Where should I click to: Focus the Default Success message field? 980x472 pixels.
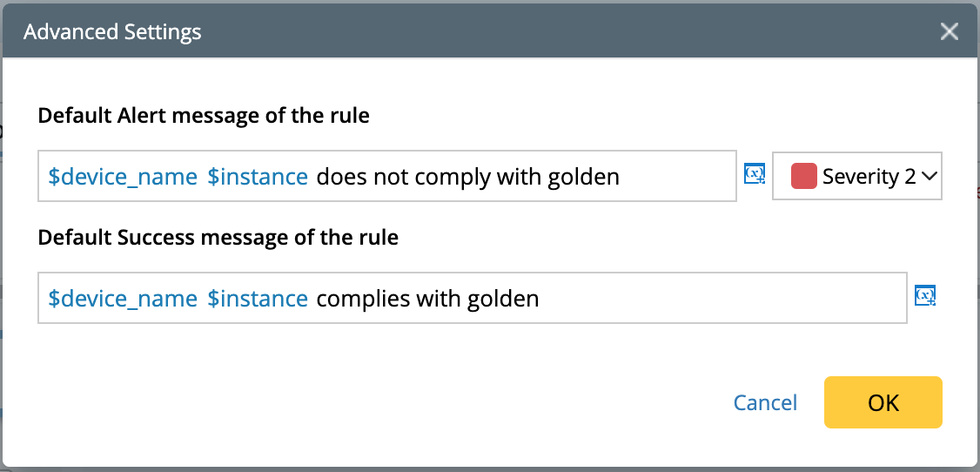(714, 299)
